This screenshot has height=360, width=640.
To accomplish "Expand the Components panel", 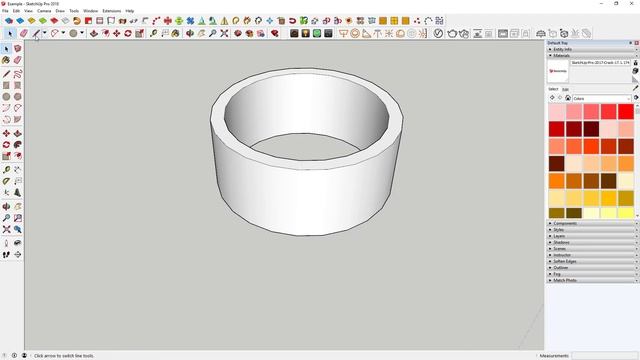I will pyautogui.click(x=592, y=224).
